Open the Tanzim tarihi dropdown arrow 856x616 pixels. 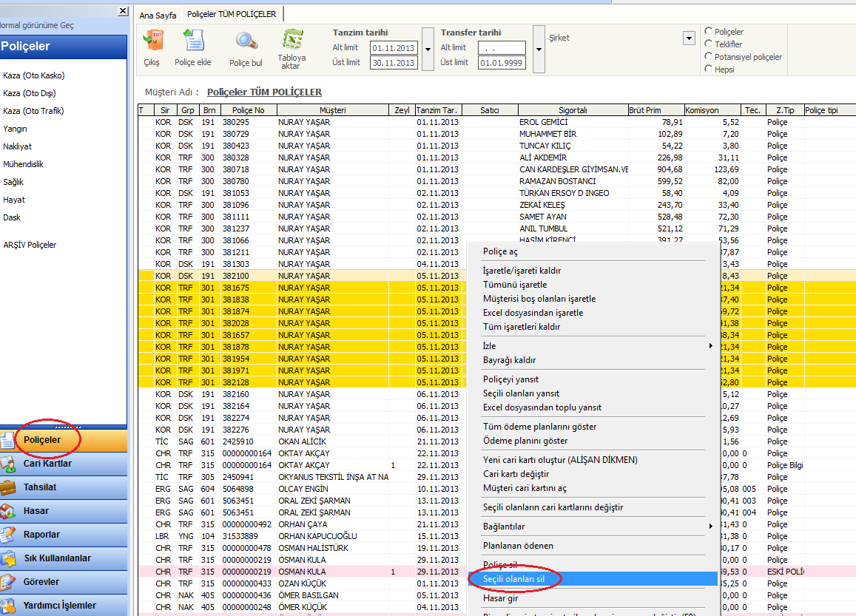point(428,50)
